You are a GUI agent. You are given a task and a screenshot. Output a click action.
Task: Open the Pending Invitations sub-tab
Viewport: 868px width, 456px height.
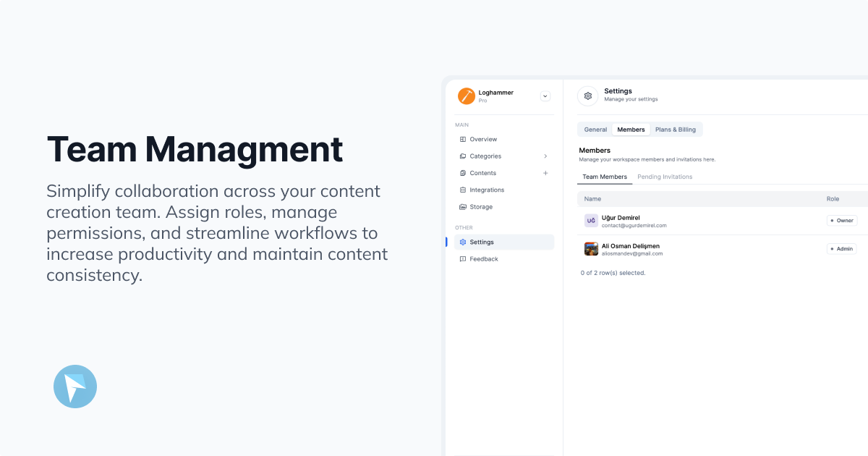coord(665,177)
